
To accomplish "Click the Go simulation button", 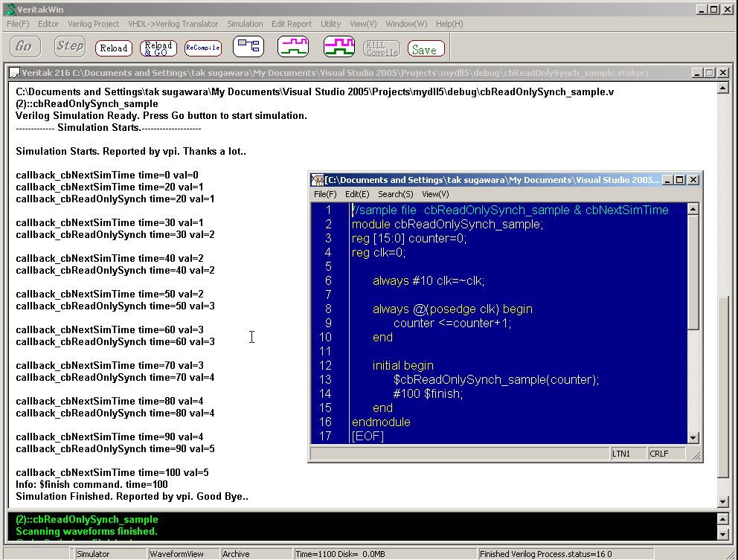I will tap(25, 47).
